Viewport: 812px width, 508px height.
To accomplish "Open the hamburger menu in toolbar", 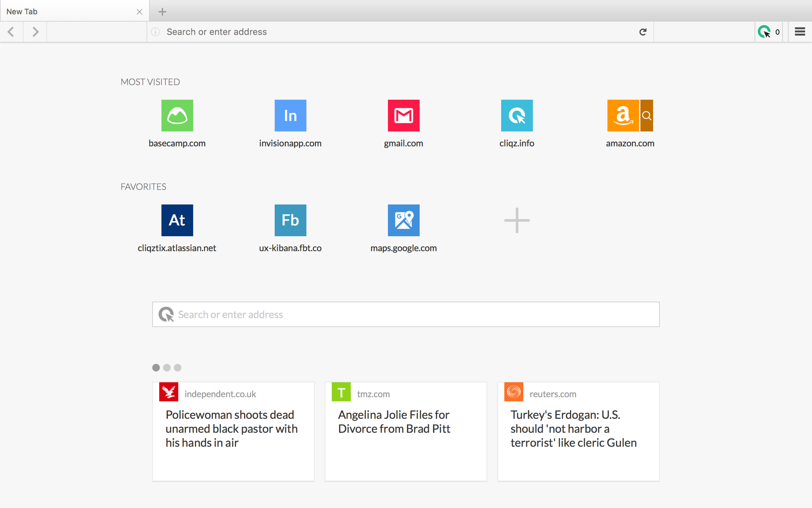I will pos(800,32).
